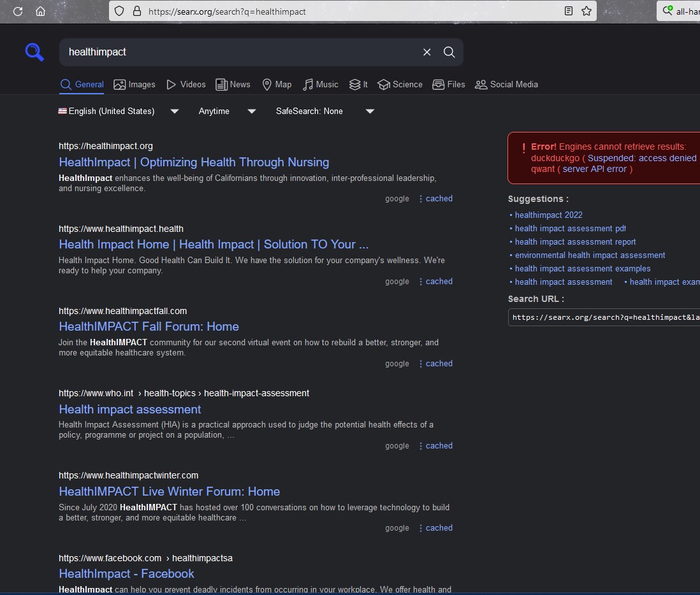Open the Health impact assessment WHO result
Screen dimensions: 700x595
(130, 409)
